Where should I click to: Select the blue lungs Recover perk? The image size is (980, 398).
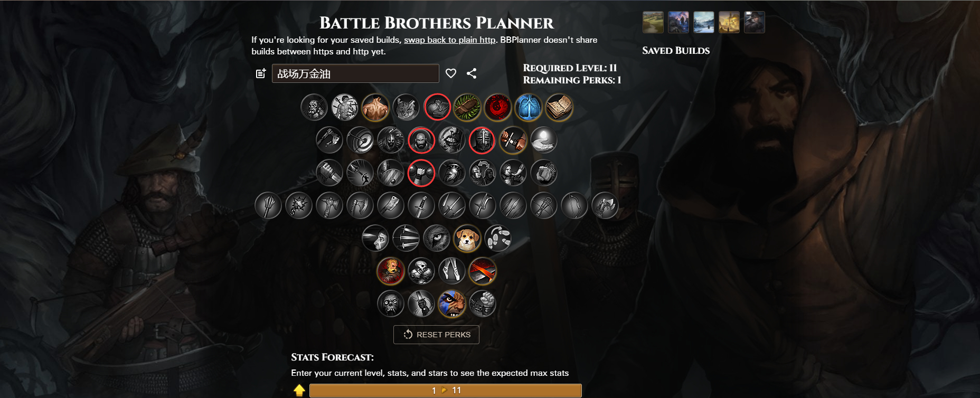pos(529,108)
